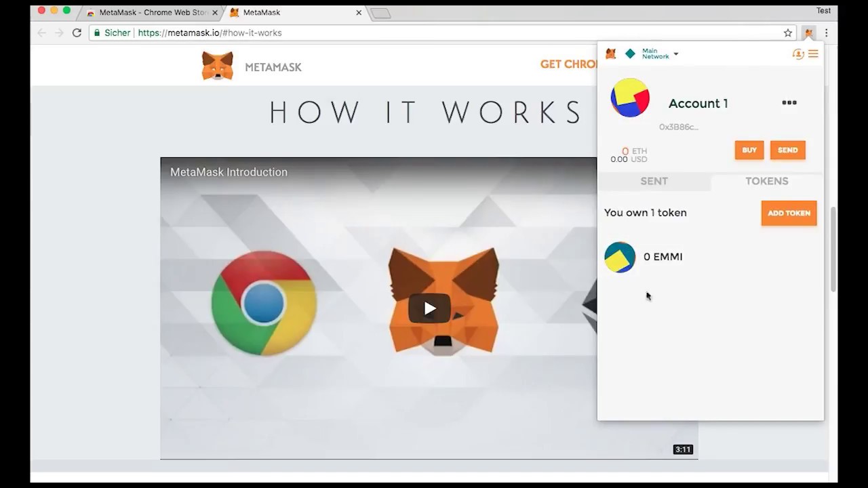
Task: Open MetaMask hamburger menu in popup
Action: point(813,54)
